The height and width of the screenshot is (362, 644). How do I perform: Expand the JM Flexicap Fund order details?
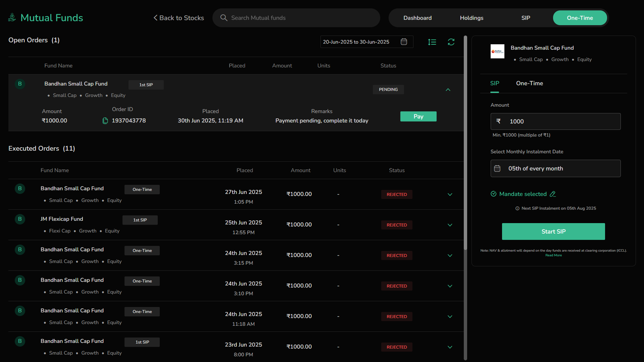[450, 225]
